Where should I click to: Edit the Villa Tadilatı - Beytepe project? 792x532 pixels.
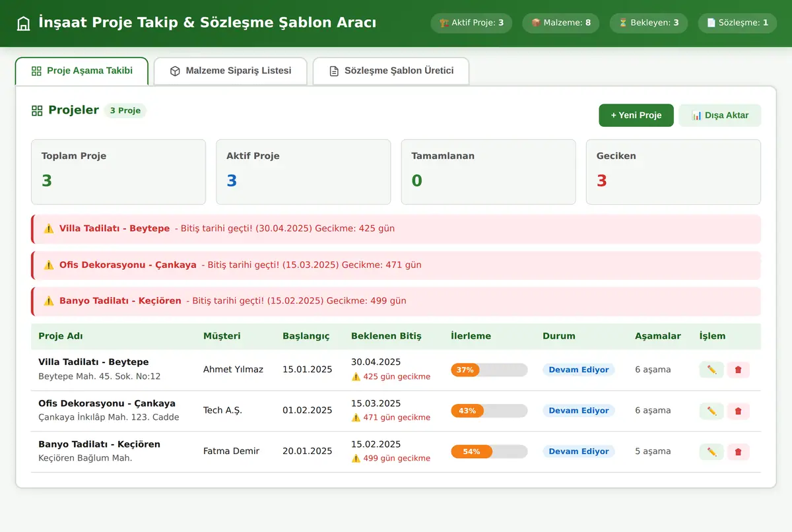click(711, 370)
